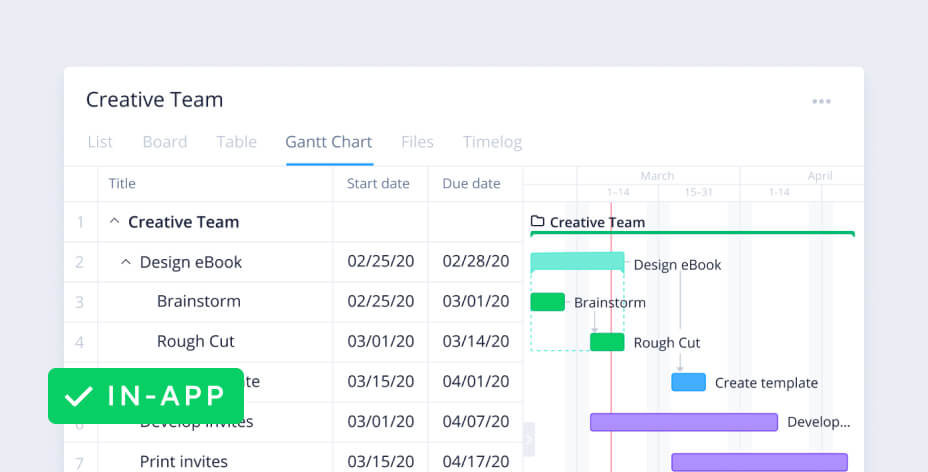Open the Table view tab
The image size is (928, 472).
[236, 142]
